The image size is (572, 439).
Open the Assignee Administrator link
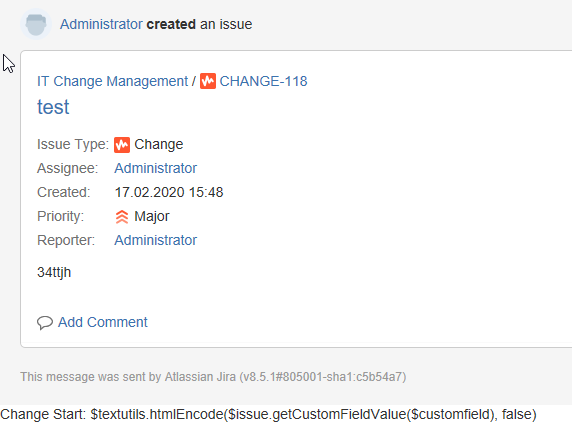click(156, 168)
